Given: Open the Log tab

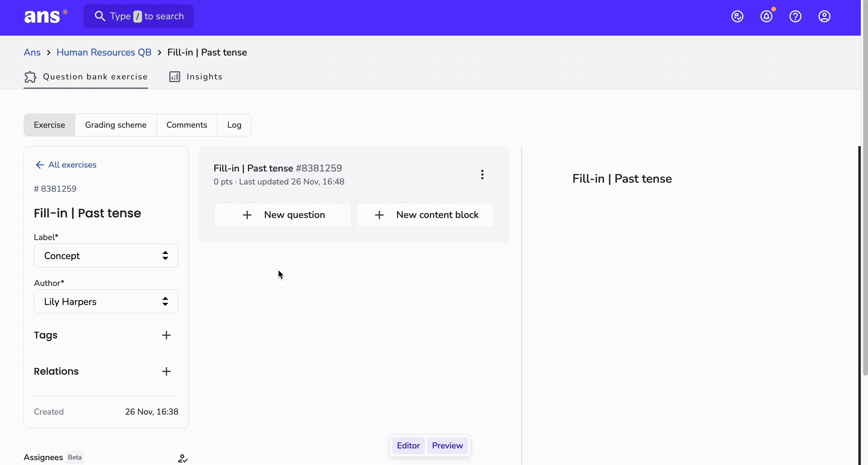Looking at the screenshot, I should click(234, 125).
